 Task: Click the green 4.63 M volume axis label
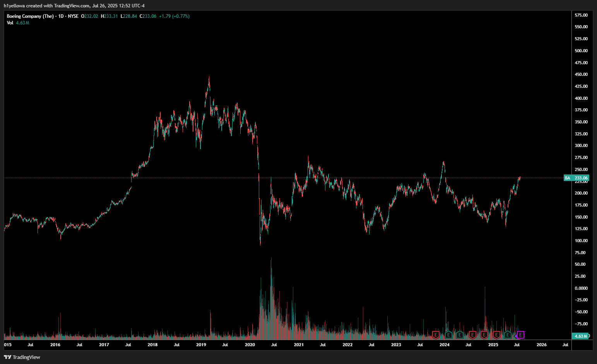[x=580, y=336]
